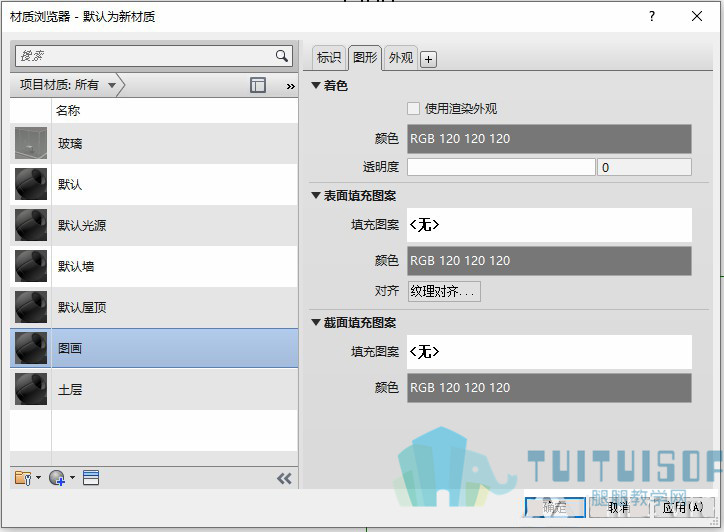Click the help question mark button

point(652,16)
